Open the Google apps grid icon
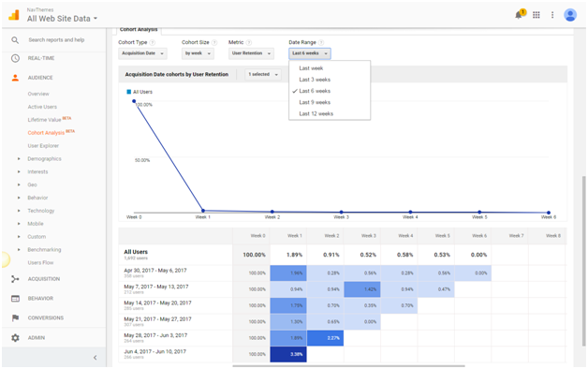The height and width of the screenshot is (369, 588). pos(537,15)
